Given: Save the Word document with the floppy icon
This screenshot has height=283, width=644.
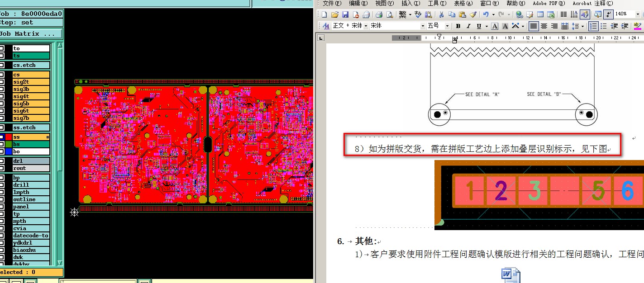Looking at the screenshot, I should coord(345,14).
